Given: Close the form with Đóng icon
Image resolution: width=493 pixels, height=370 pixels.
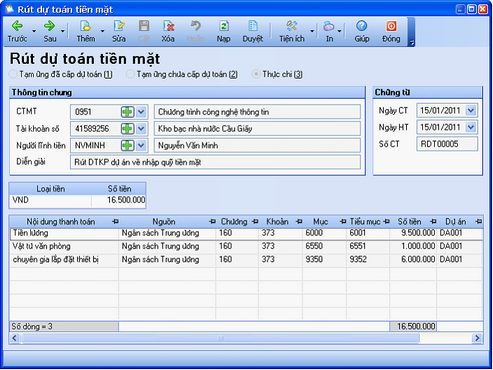Looking at the screenshot, I should pos(391,26).
